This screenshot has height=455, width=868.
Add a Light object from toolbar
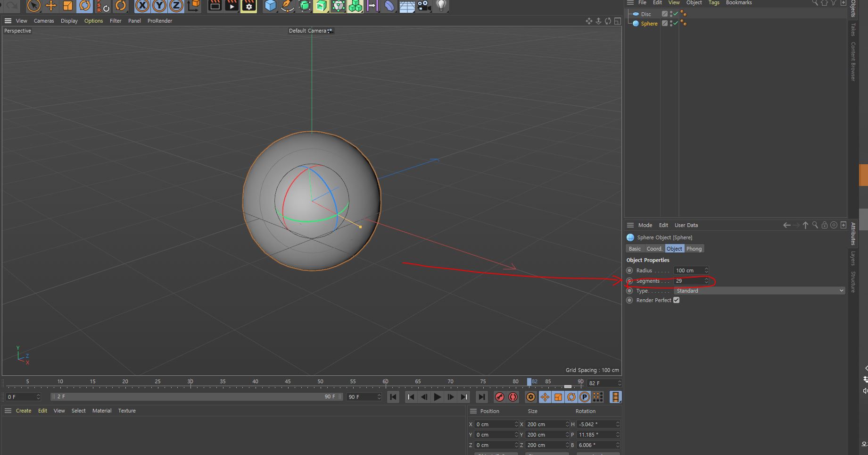point(441,6)
